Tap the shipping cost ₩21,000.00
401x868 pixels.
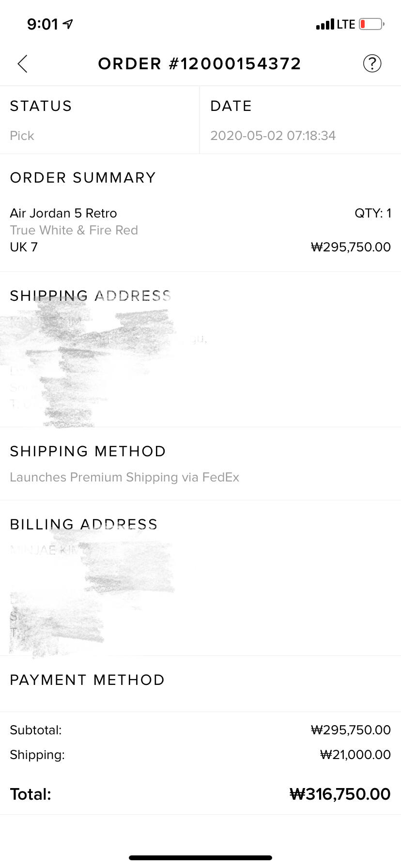click(x=355, y=755)
